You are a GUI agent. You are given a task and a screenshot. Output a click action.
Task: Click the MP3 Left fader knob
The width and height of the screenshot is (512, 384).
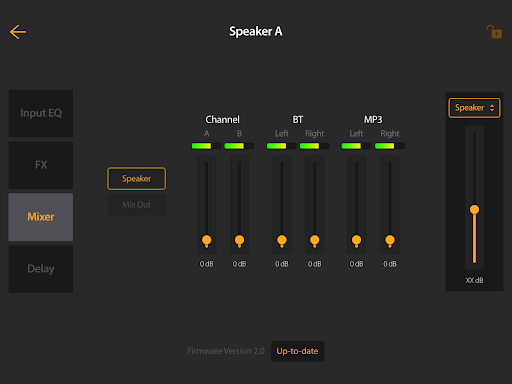point(356,241)
